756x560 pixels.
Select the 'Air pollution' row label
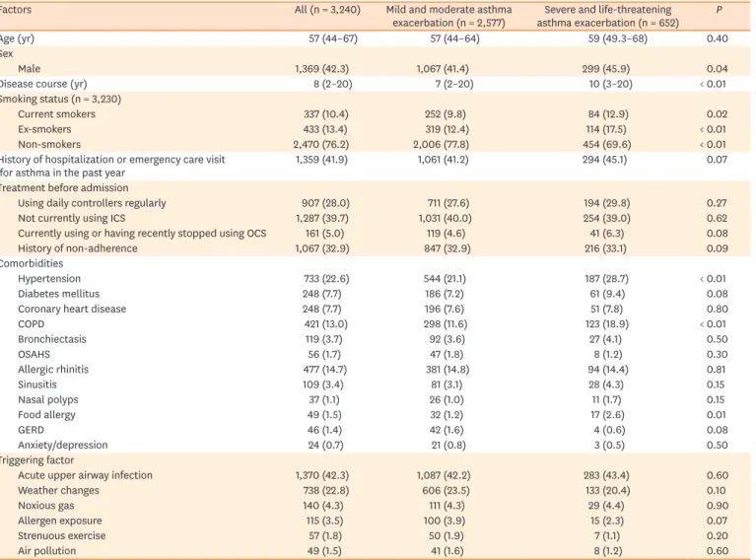click(46, 551)
